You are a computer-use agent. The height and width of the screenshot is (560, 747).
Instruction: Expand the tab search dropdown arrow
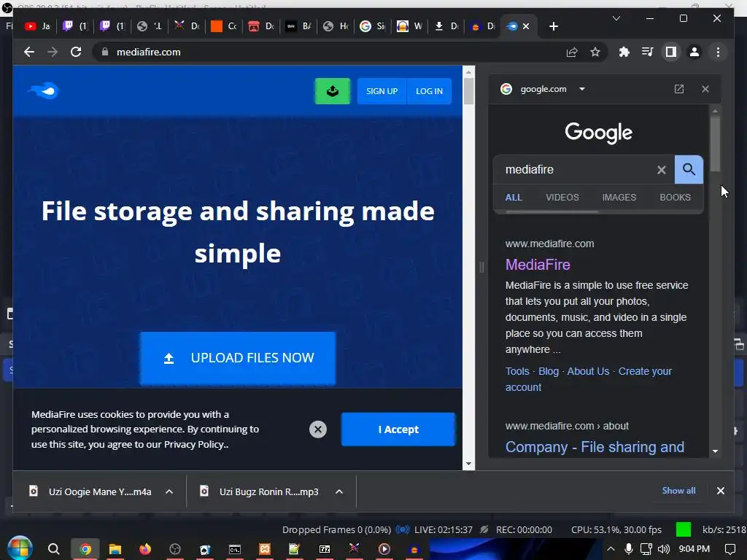pos(616,18)
